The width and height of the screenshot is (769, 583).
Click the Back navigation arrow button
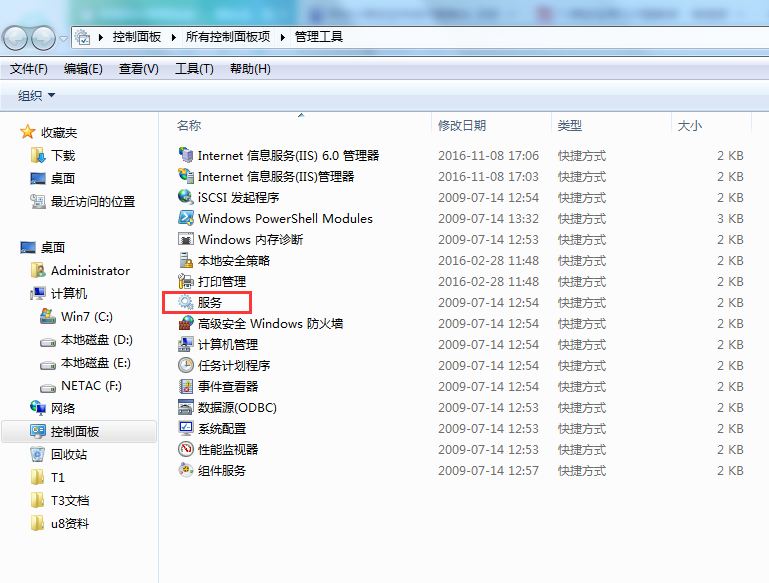tap(16, 38)
